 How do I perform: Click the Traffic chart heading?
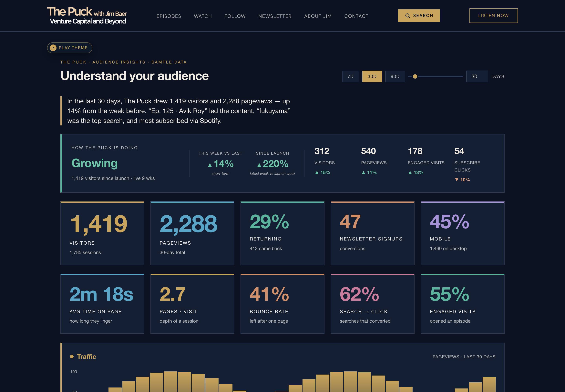[86, 356]
